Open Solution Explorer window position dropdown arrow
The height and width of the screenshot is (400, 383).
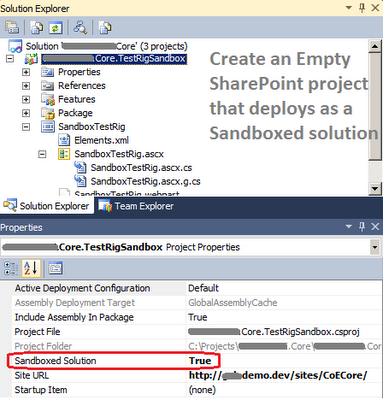pos(349,7)
